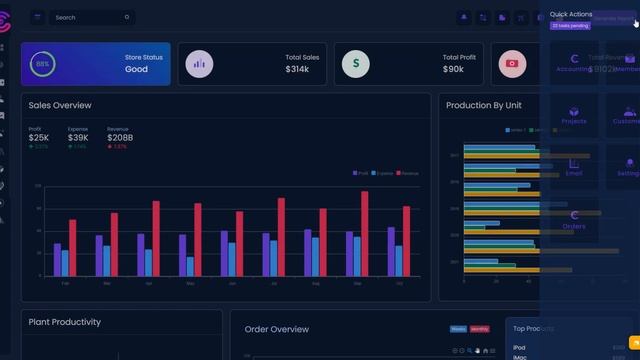Toggle the hamburger menu button beside Search
640x360 pixels.
(38, 17)
